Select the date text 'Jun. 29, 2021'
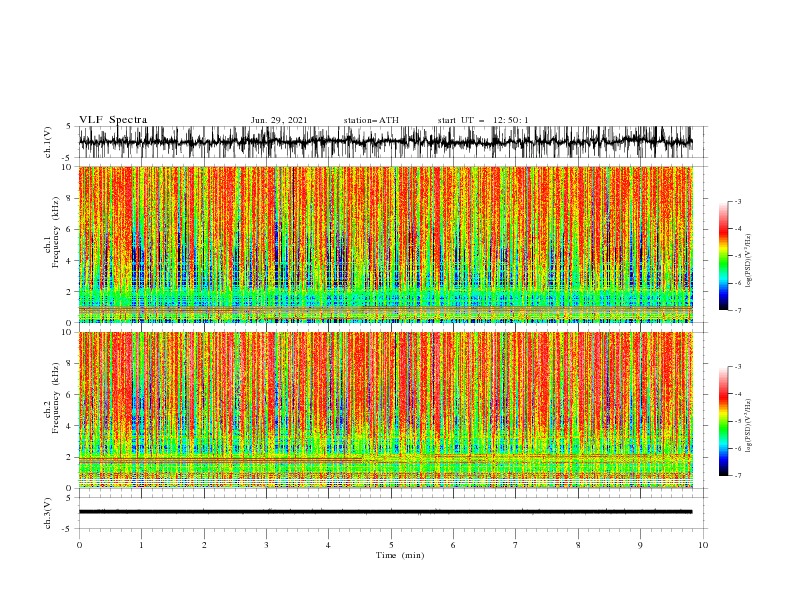Screen dimensions: 792x612 pos(279,120)
